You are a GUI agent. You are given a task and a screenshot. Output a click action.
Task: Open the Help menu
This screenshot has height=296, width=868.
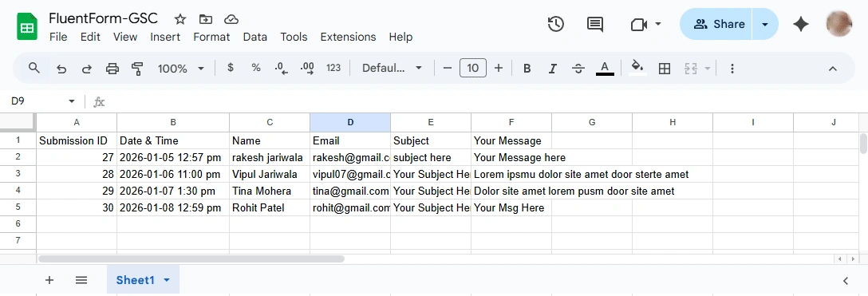[400, 37]
